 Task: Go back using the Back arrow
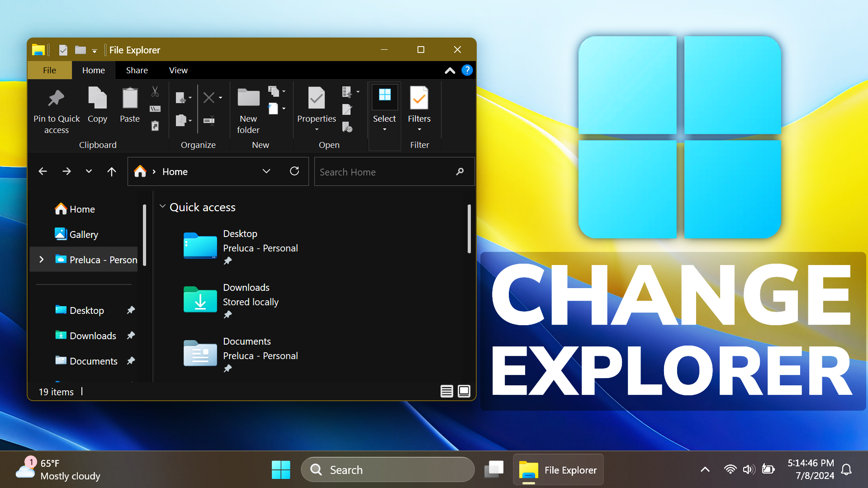point(43,171)
